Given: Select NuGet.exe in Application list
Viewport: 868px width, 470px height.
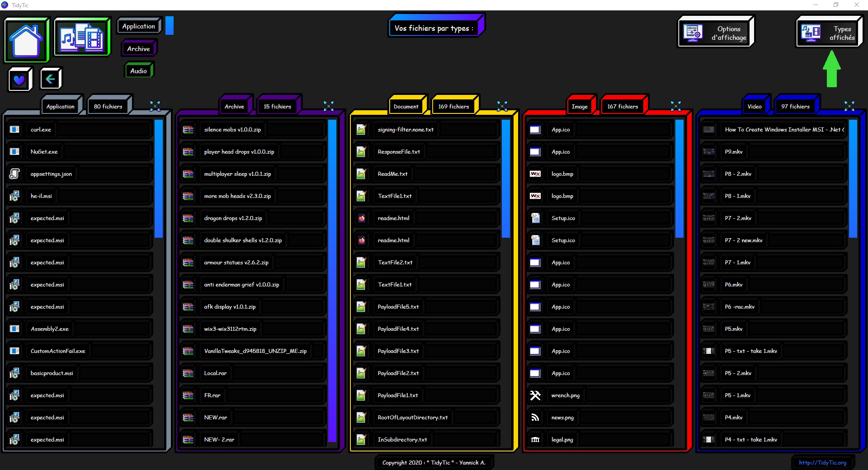Looking at the screenshot, I should 79,152.
